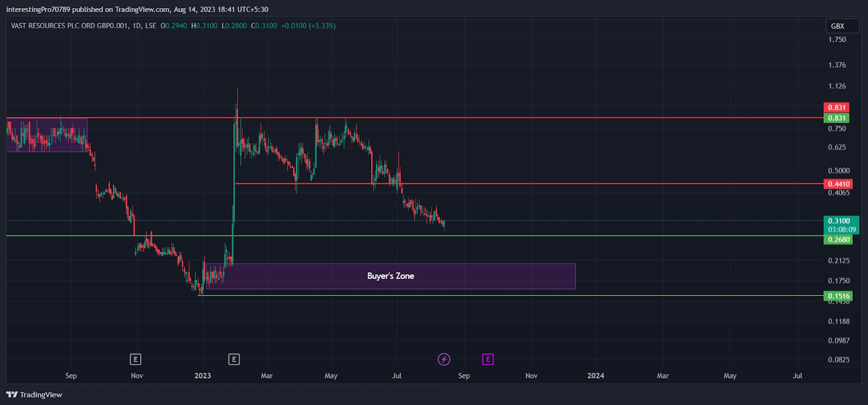The image size is (868, 405).
Task: Select the green 0.831 price label
Action: point(836,118)
